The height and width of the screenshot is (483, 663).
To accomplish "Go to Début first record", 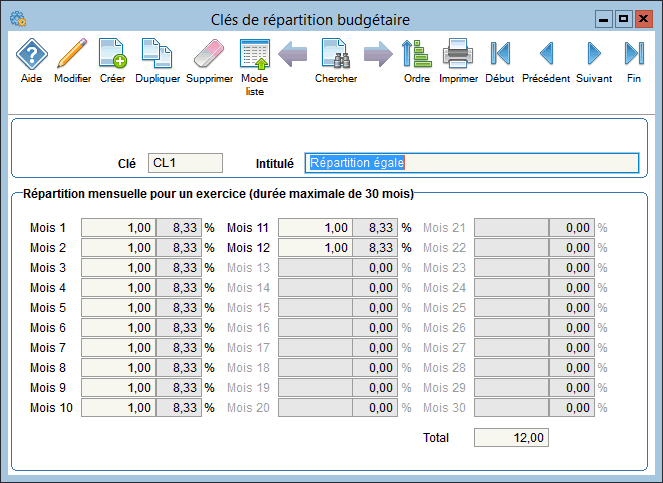I will 500,53.
